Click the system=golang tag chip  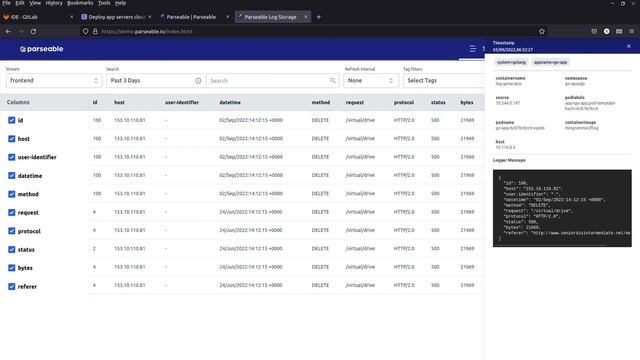coord(511,62)
